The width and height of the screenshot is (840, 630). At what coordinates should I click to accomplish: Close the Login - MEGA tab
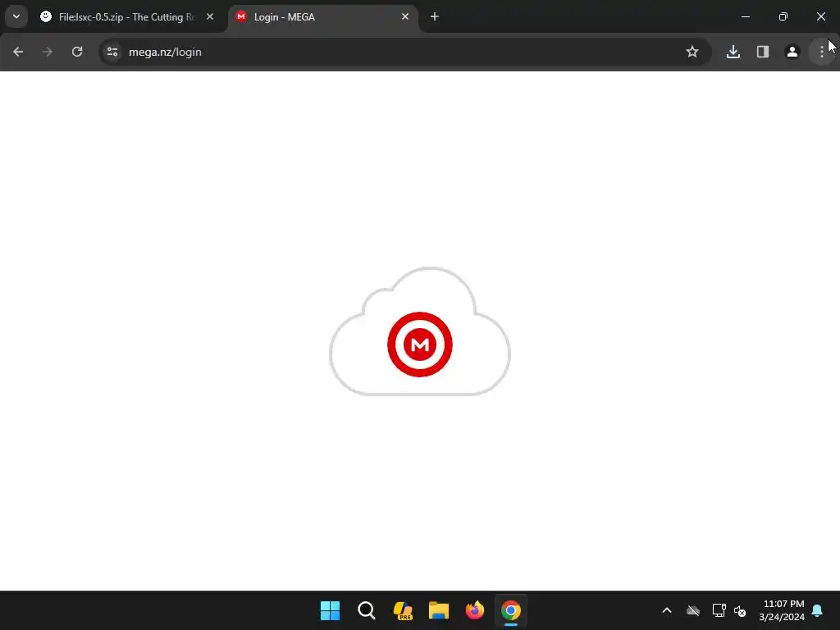point(405,16)
